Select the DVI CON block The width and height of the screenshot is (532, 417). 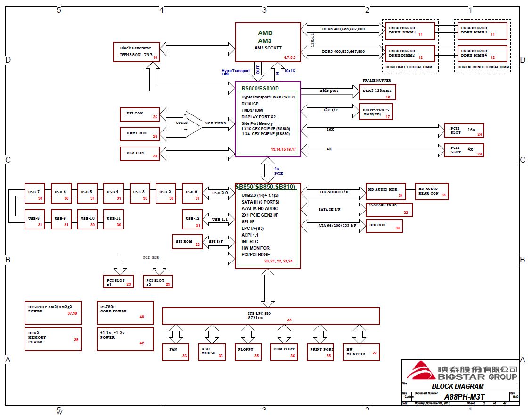(x=139, y=114)
